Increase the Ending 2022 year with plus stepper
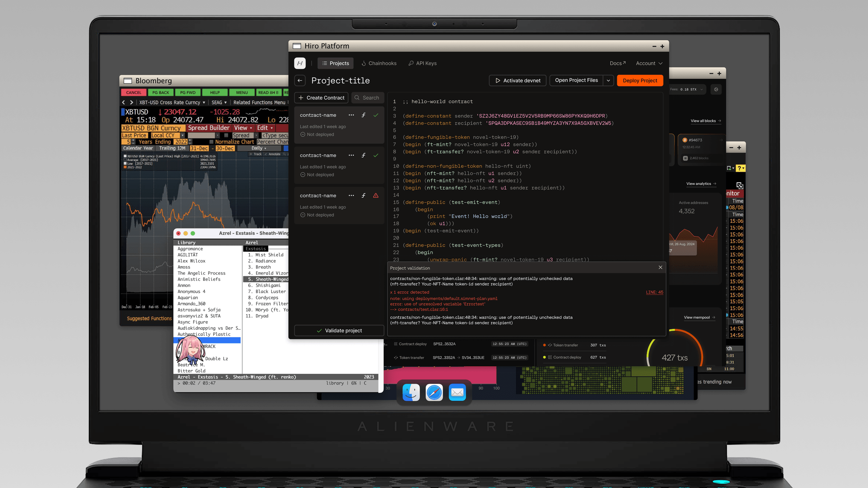This screenshot has width=868, height=488. click(x=190, y=140)
